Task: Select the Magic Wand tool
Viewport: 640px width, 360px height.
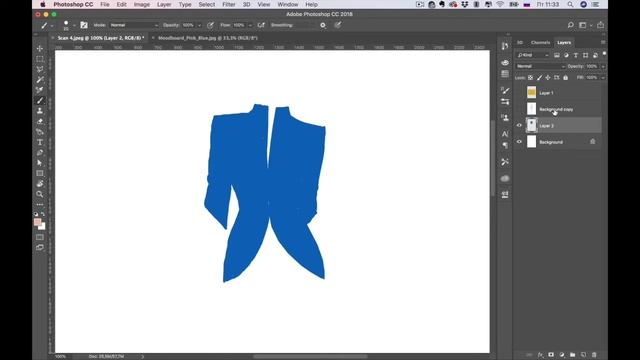Action: (x=40, y=80)
